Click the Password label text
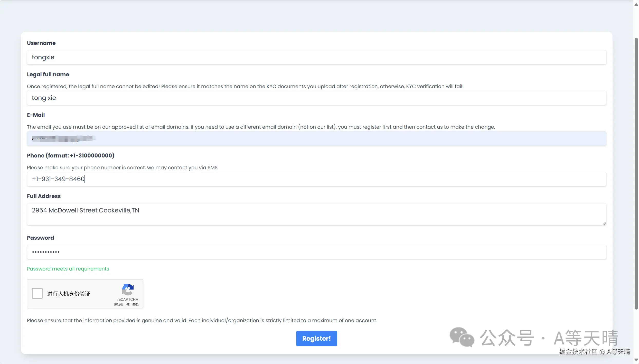 point(40,238)
